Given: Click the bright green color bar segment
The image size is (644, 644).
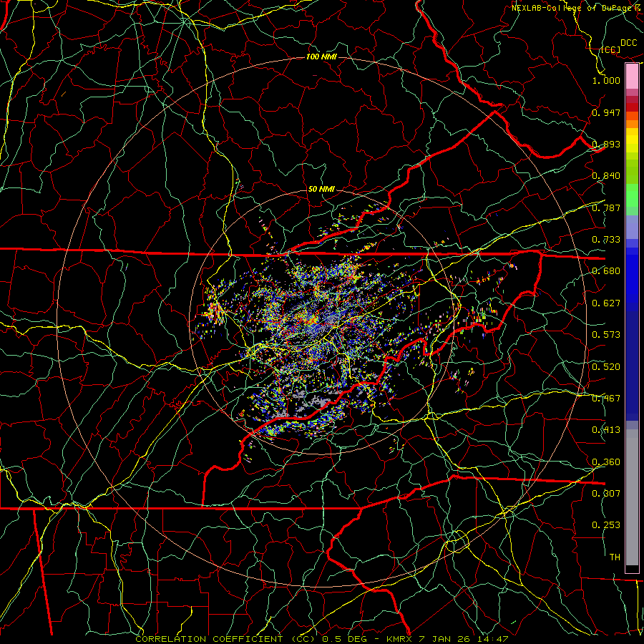Looking at the screenshot, I should (x=632, y=195).
